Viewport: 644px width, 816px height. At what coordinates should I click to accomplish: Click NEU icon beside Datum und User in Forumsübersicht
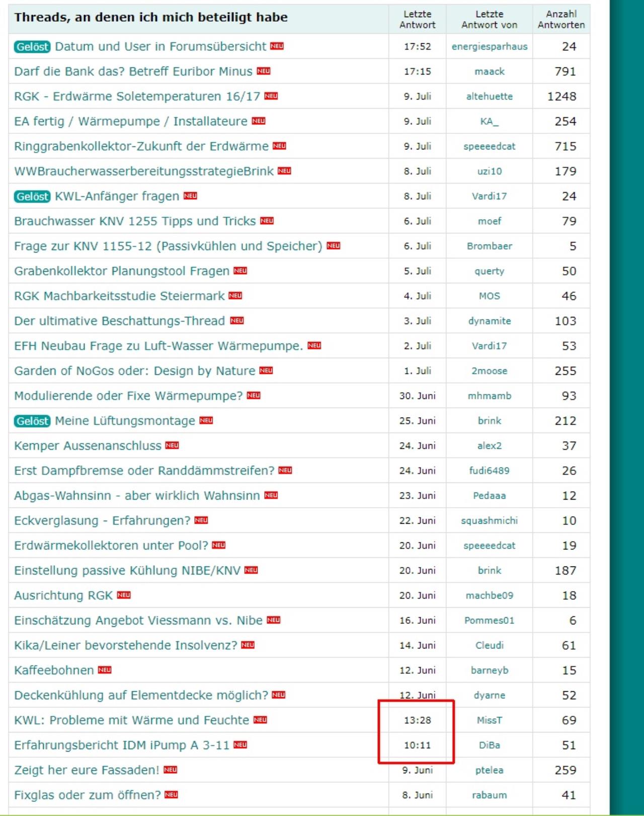(277, 46)
